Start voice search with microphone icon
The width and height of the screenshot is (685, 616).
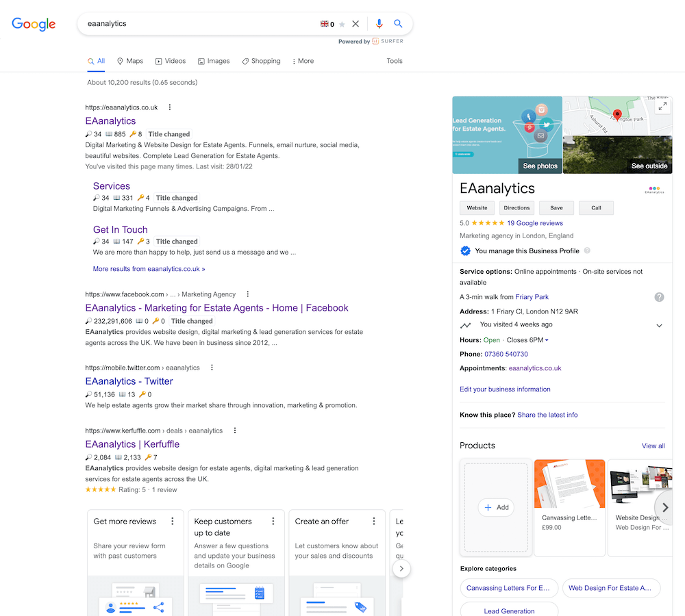(x=379, y=23)
